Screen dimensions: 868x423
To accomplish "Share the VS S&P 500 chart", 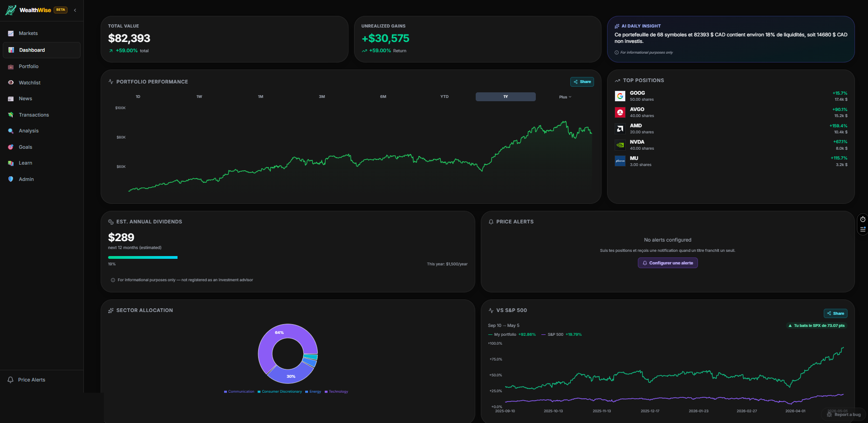I will [835, 313].
